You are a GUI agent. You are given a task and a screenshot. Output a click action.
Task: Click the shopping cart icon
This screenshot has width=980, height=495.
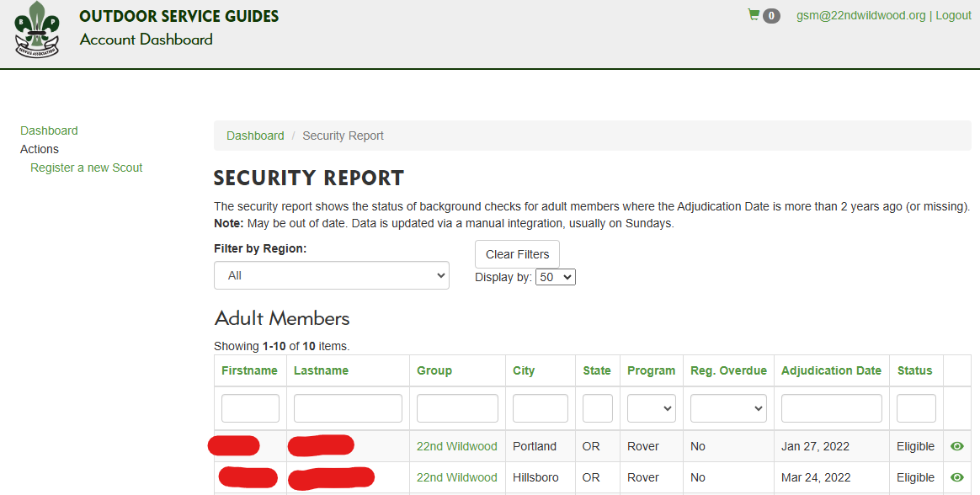click(x=754, y=15)
